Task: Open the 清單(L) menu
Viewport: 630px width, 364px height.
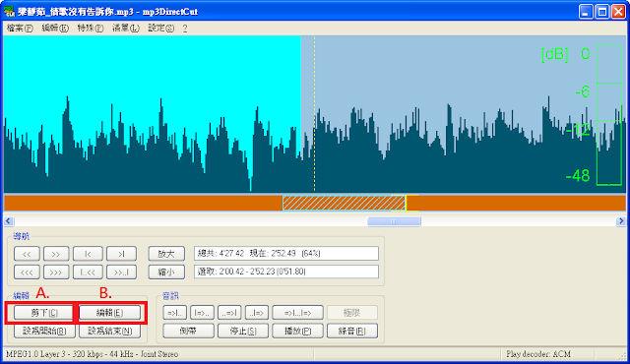Action: tap(125, 29)
